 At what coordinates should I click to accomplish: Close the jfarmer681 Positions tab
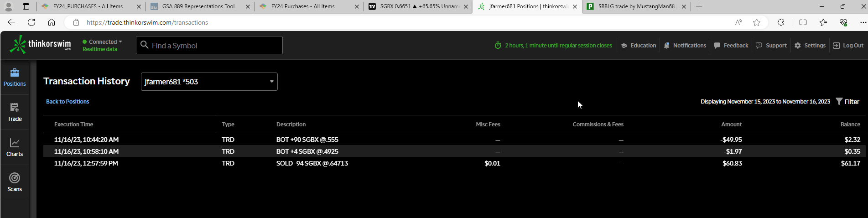pyautogui.click(x=575, y=6)
